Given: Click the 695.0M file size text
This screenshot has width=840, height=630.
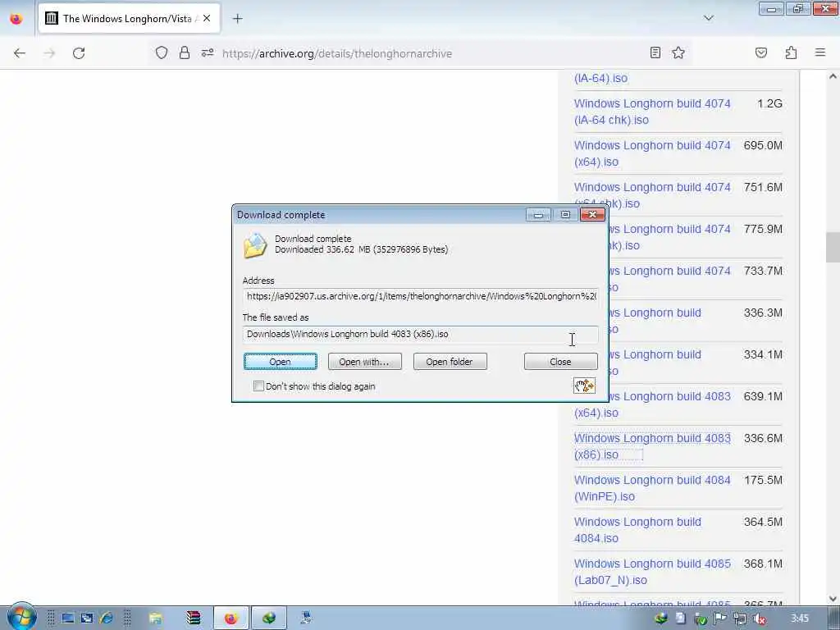Looking at the screenshot, I should click(763, 145).
